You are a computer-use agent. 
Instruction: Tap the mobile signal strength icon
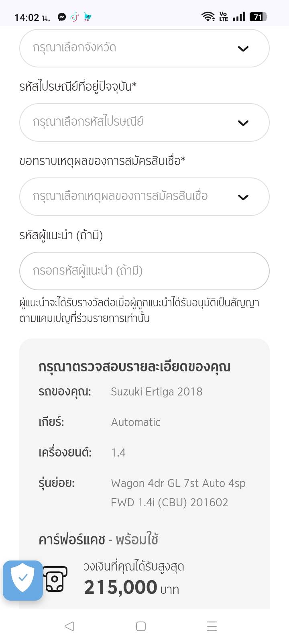[x=239, y=17]
